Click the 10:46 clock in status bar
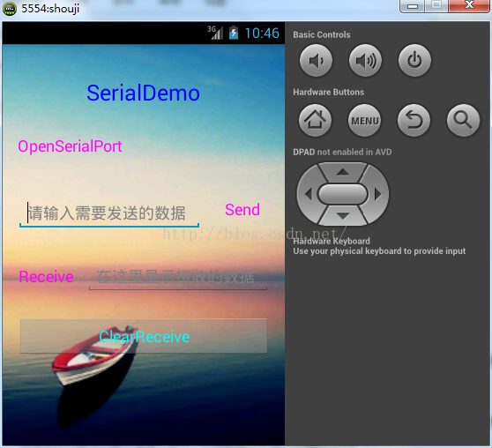 coord(262,33)
